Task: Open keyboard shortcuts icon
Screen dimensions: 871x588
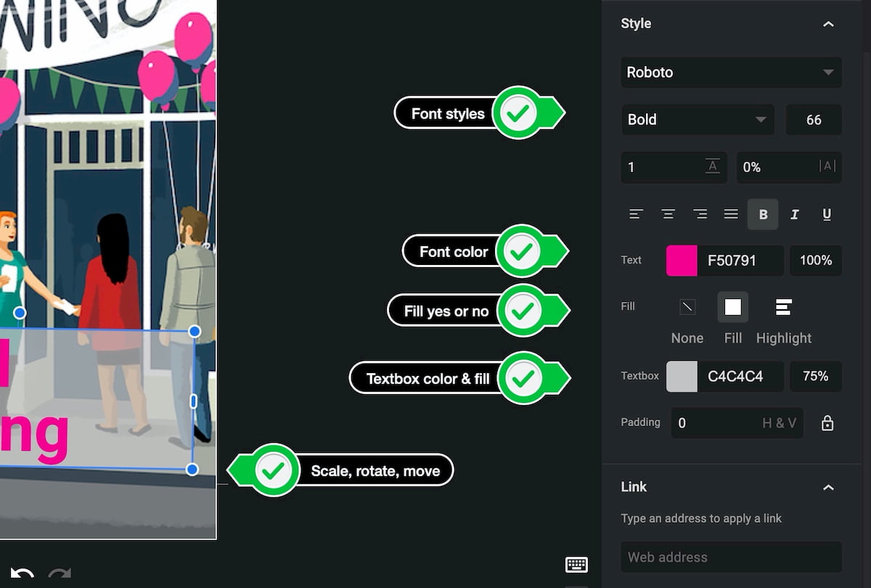Action: click(x=576, y=565)
